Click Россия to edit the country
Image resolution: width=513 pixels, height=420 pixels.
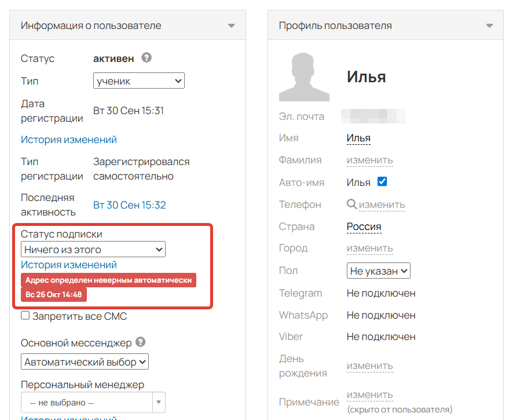364,226
